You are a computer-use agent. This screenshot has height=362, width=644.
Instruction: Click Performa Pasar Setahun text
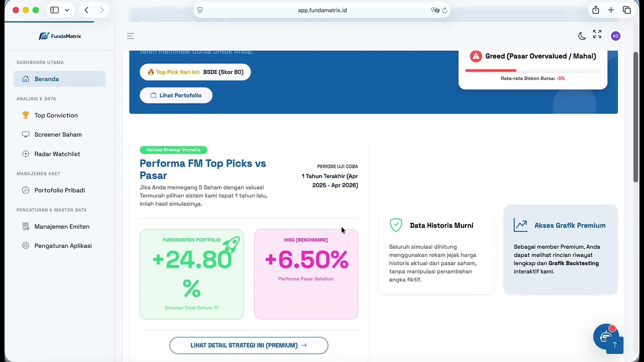pyautogui.click(x=306, y=279)
